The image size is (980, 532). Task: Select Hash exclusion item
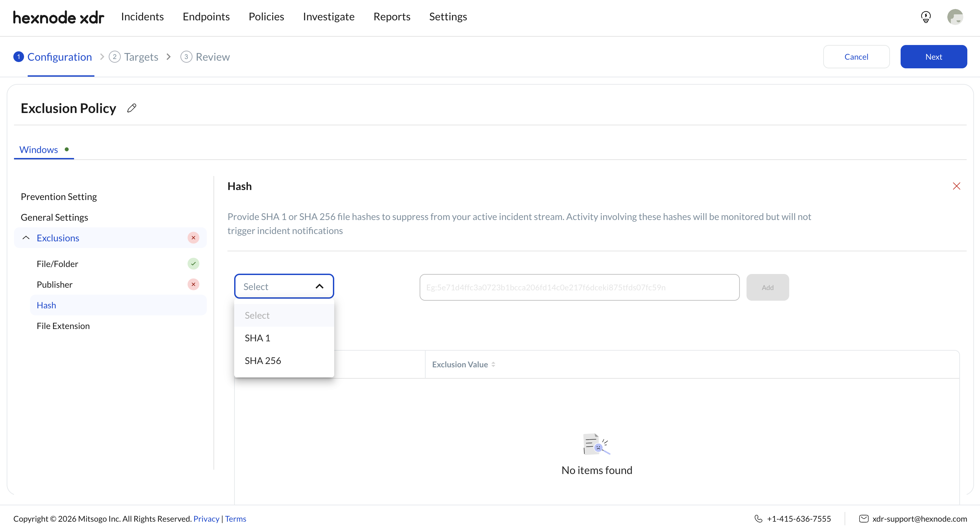tap(118, 305)
